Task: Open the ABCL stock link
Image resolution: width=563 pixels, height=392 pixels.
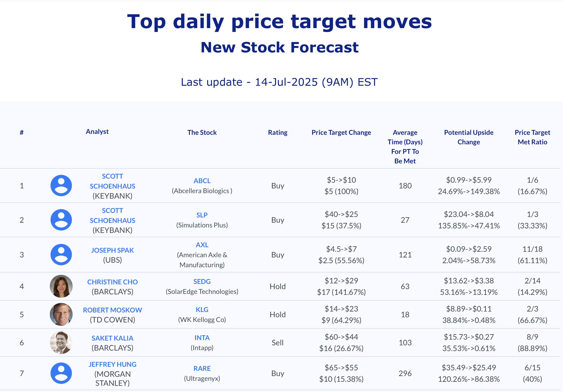Action: tap(202, 181)
